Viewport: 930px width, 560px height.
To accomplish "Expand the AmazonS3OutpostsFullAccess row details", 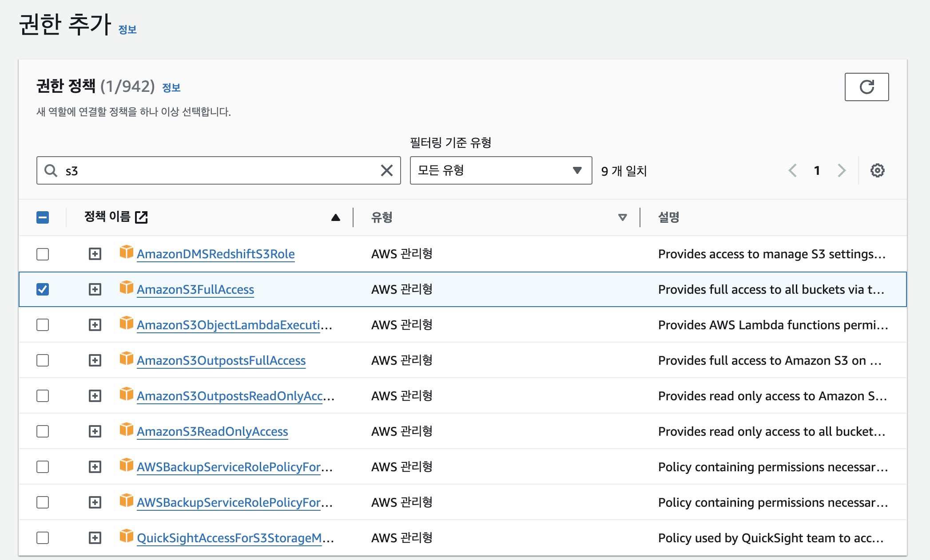I will click(x=95, y=360).
